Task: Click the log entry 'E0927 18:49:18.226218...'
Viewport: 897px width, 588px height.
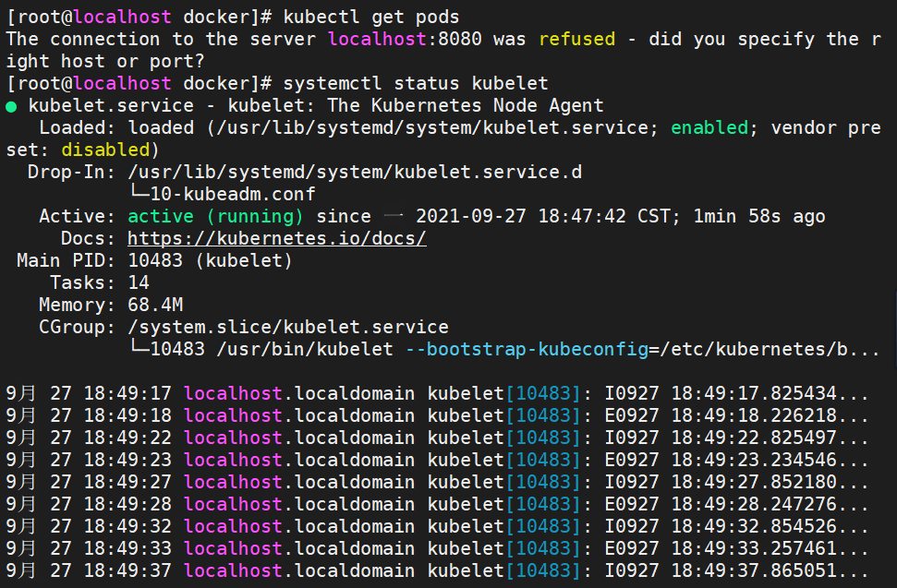Action: [x=737, y=415]
